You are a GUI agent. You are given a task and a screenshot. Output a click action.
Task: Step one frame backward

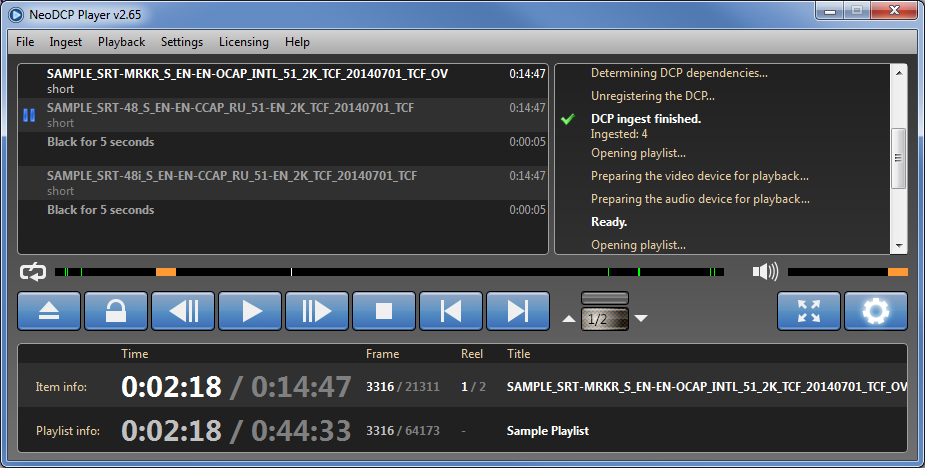tap(183, 311)
